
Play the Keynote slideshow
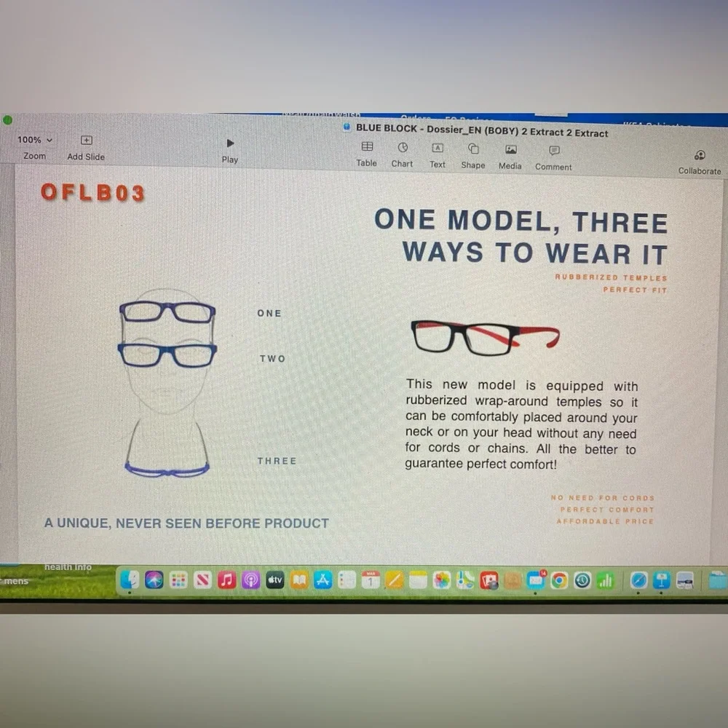(x=230, y=151)
